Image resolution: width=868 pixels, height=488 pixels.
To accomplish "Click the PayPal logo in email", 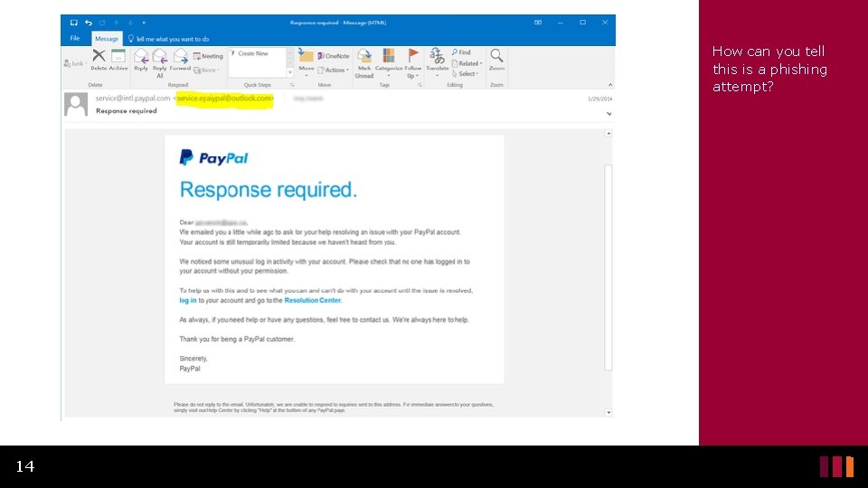I will (213, 157).
